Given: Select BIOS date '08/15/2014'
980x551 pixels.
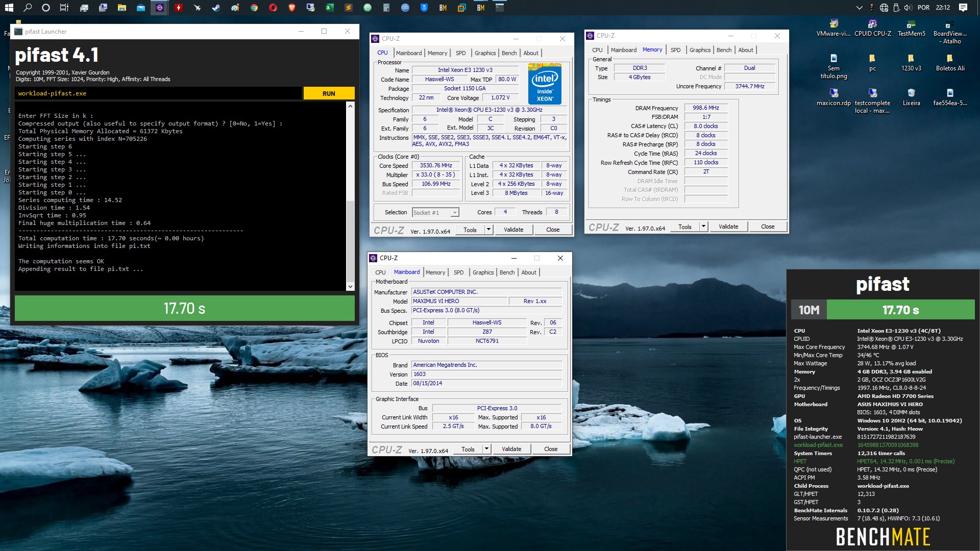Looking at the screenshot, I should click(x=487, y=383).
